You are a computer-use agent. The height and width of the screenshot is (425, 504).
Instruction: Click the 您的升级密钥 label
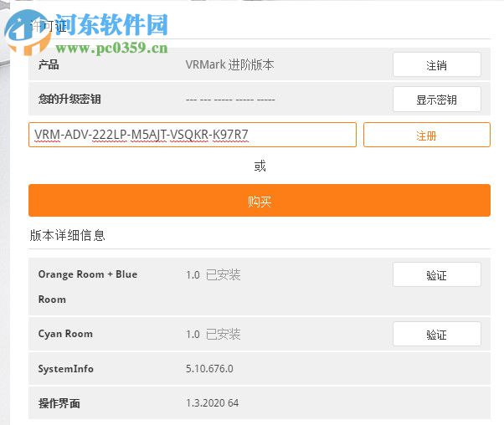tap(69, 99)
